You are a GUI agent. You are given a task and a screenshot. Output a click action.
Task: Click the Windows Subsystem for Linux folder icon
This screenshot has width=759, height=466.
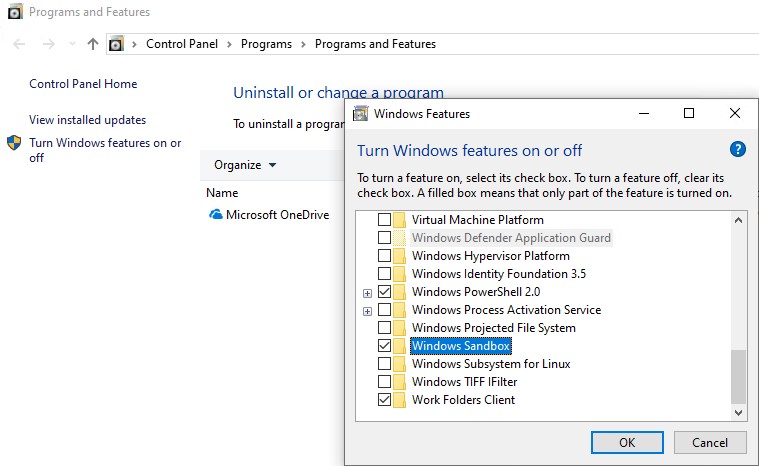click(399, 363)
